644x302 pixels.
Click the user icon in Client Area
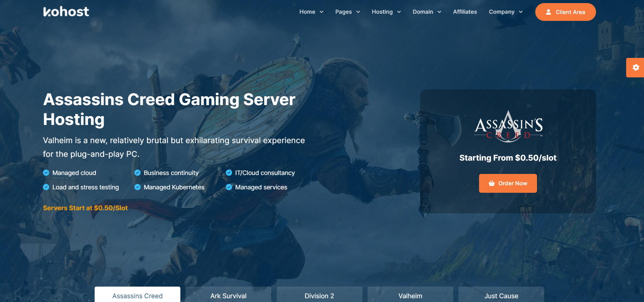pos(548,12)
